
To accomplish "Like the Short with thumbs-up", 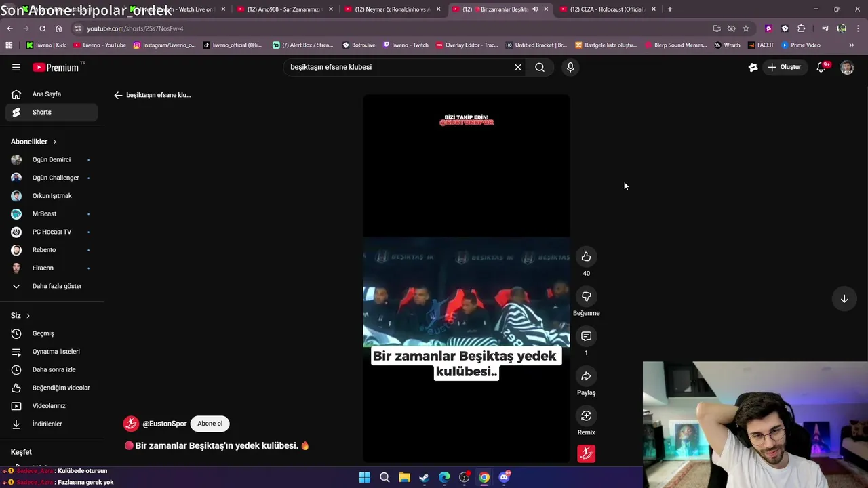I will (x=586, y=257).
